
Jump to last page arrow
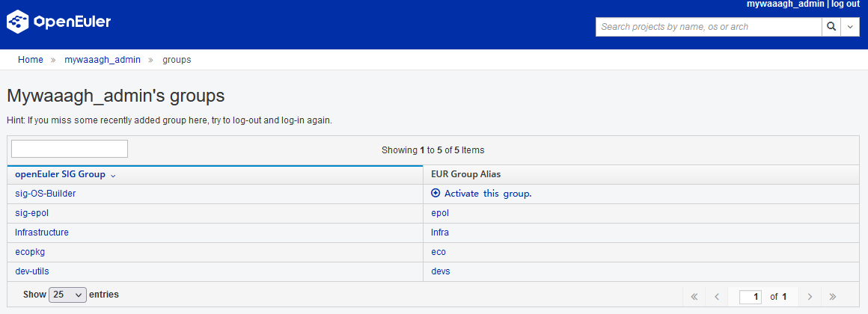click(x=833, y=297)
